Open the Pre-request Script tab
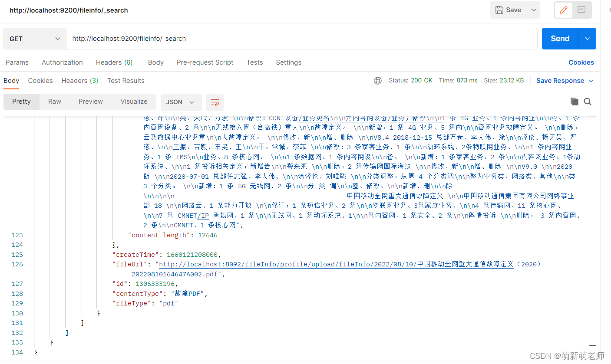Screen dimensions: 611x364 [205, 62]
